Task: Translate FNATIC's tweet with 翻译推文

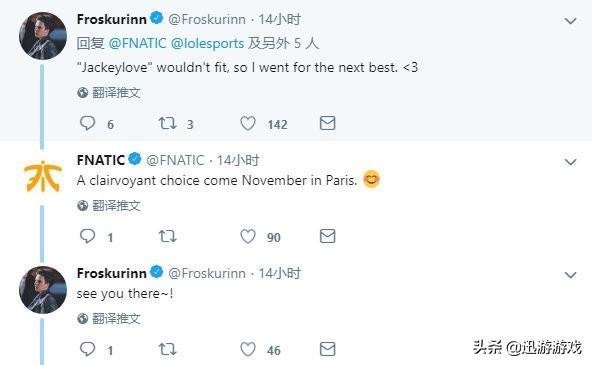Action: (109, 206)
